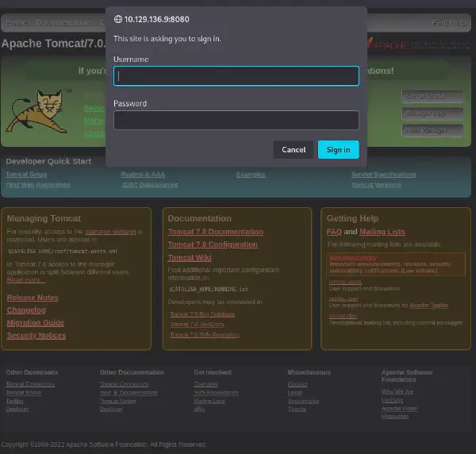Click the globe icon beside the site address
The width and height of the screenshot is (476, 454).
pos(117,19)
